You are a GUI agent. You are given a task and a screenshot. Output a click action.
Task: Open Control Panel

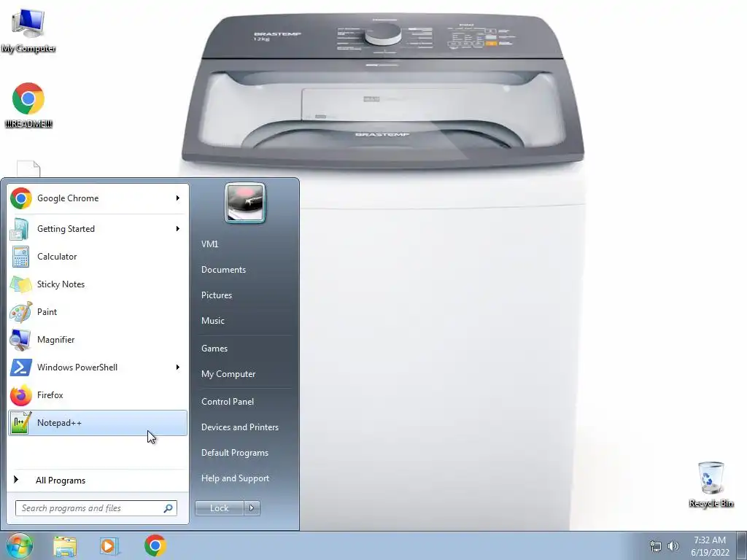tap(244, 402)
